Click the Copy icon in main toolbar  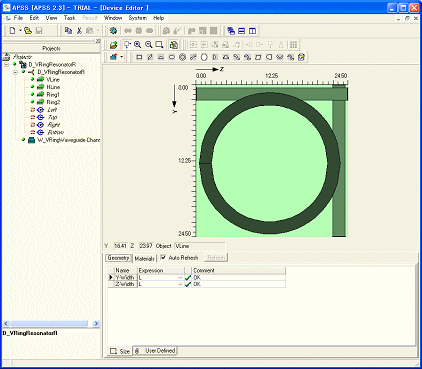[x=68, y=31]
